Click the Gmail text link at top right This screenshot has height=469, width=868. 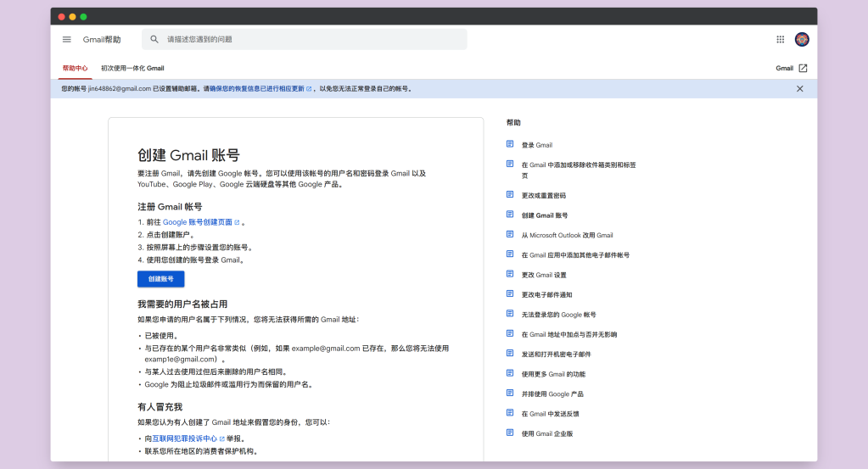click(x=784, y=68)
